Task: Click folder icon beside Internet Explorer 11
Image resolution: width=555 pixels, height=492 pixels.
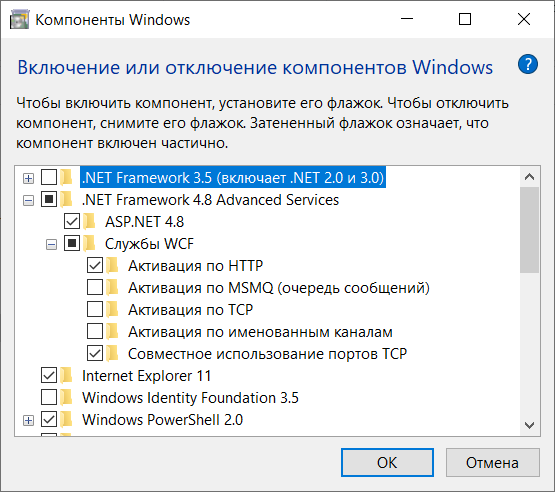Action: [66, 376]
